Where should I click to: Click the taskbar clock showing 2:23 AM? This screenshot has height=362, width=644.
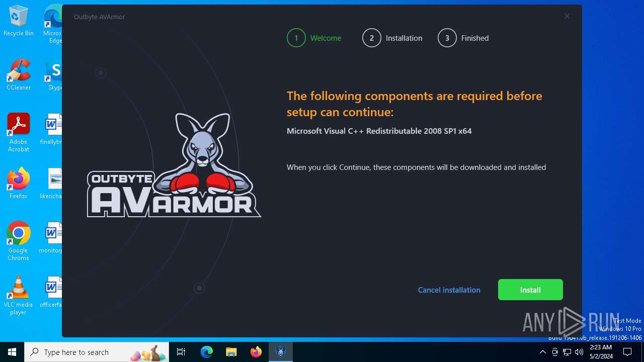pos(600,352)
